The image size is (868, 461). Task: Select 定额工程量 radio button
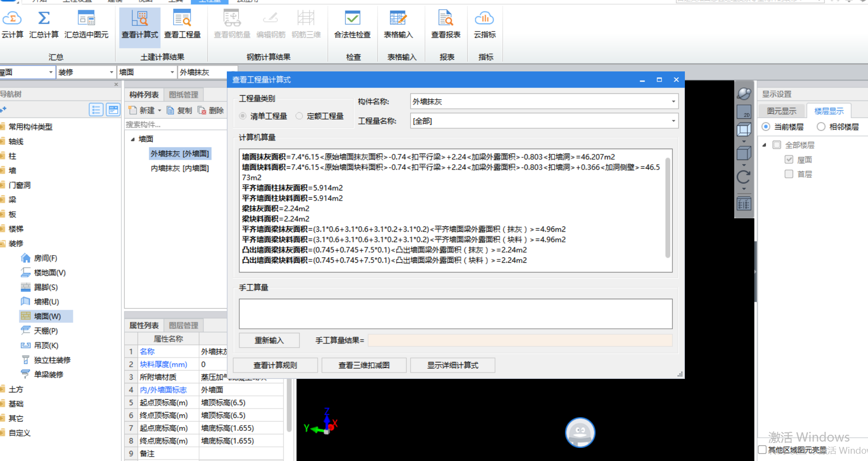click(x=299, y=116)
